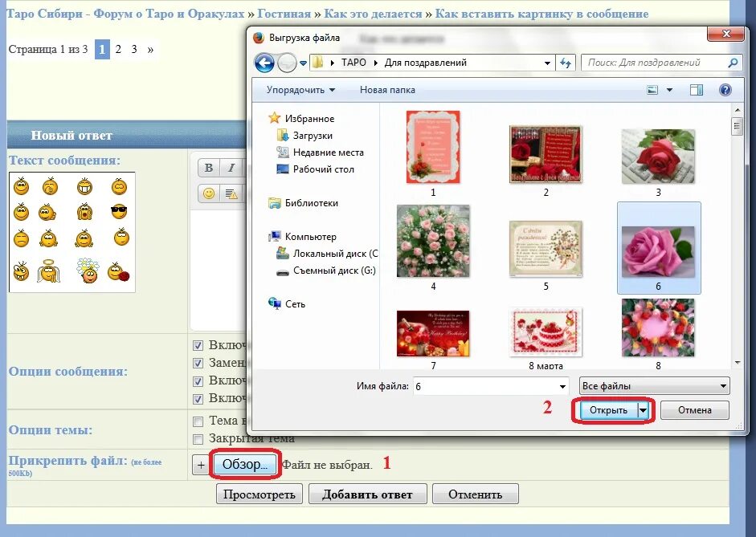
Task: Click Italic I formatting button
Action: (x=231, y=168)
